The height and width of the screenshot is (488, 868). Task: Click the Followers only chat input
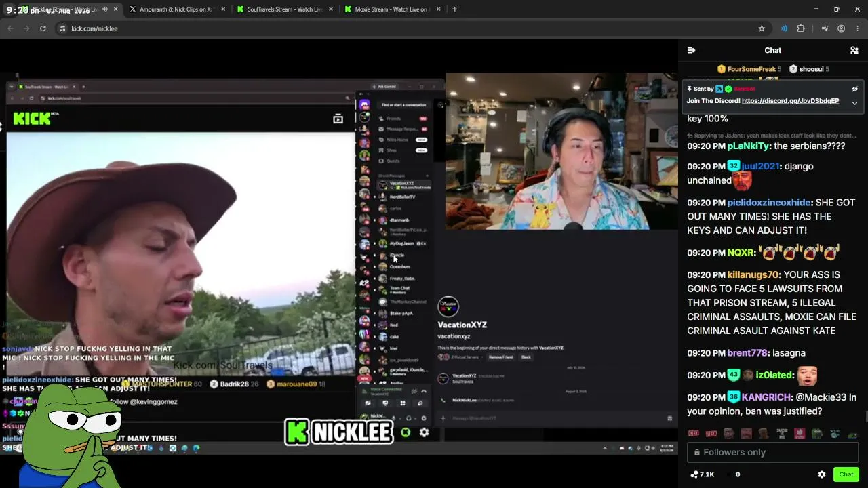click(772, 452)
